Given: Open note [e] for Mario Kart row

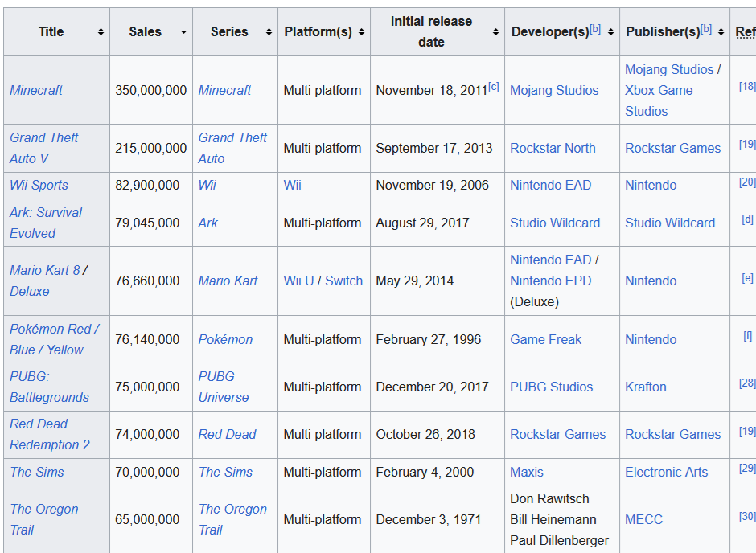Looking at the screenshot, I should [747, 278].
